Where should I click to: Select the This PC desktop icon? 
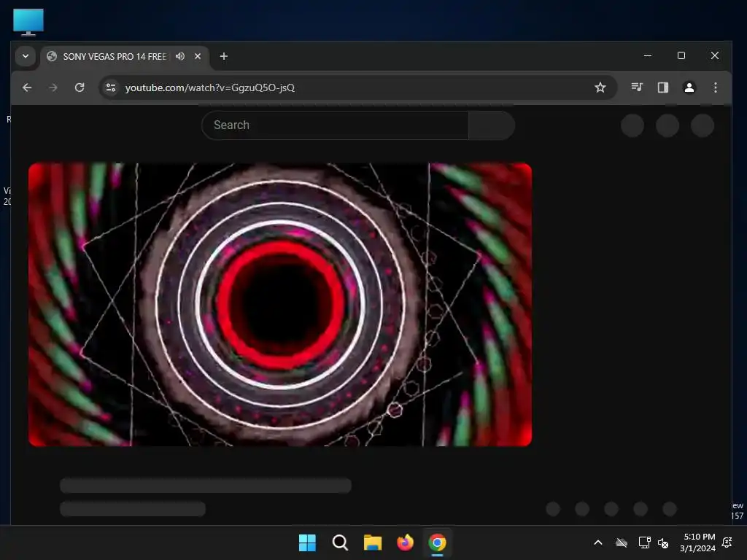click(28, 22)
